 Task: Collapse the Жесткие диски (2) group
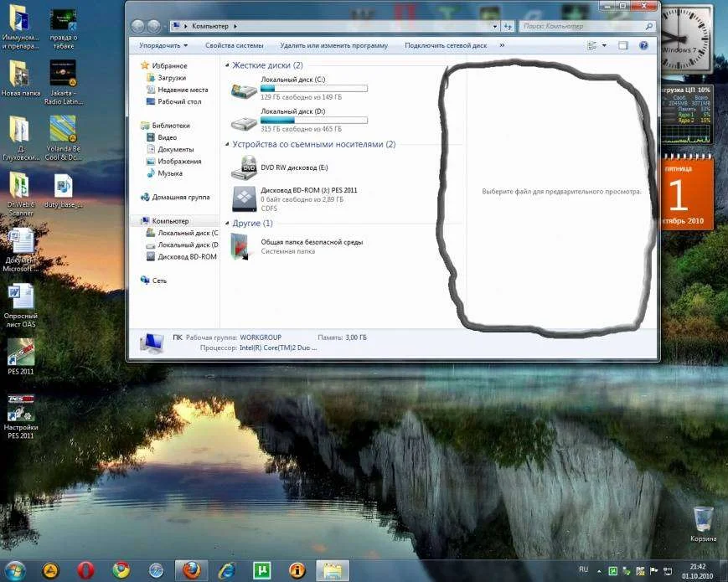(x=226, y=65)
